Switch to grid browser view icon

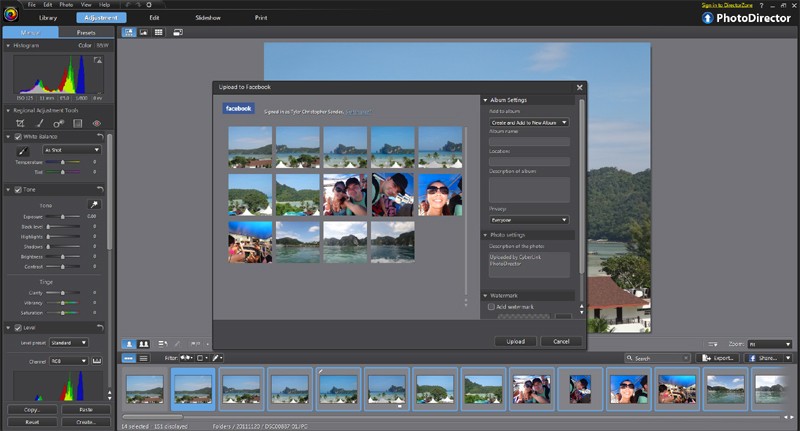159,32
